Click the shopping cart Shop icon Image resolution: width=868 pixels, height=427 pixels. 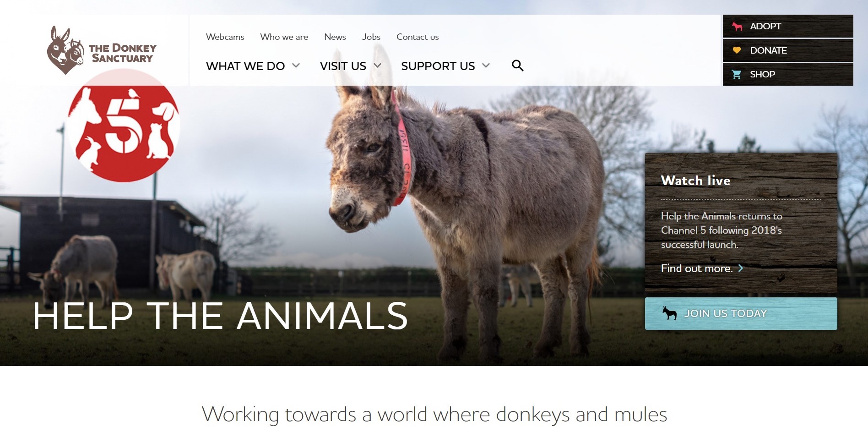click(x=737, y=74)
